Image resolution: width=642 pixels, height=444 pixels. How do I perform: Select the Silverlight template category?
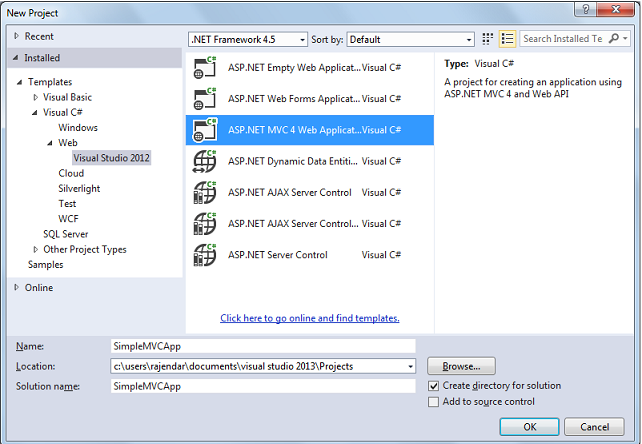coord(79,188)
